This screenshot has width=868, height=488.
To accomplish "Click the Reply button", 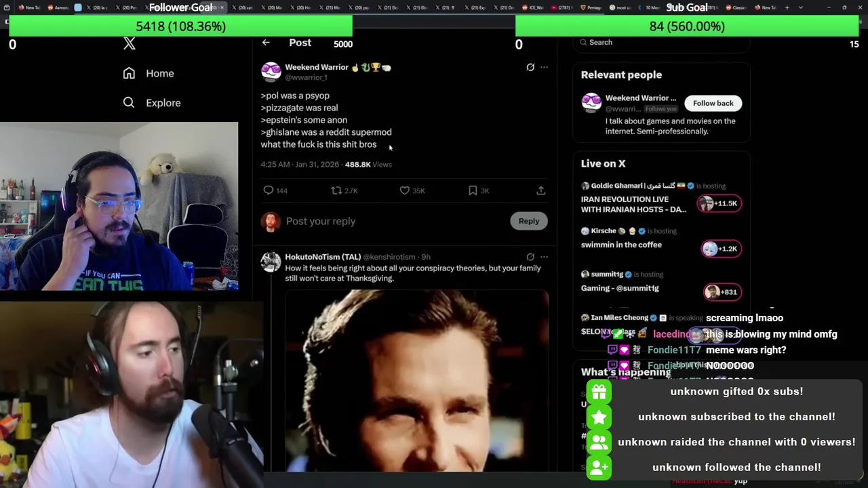I will click(x=529, y=221).
